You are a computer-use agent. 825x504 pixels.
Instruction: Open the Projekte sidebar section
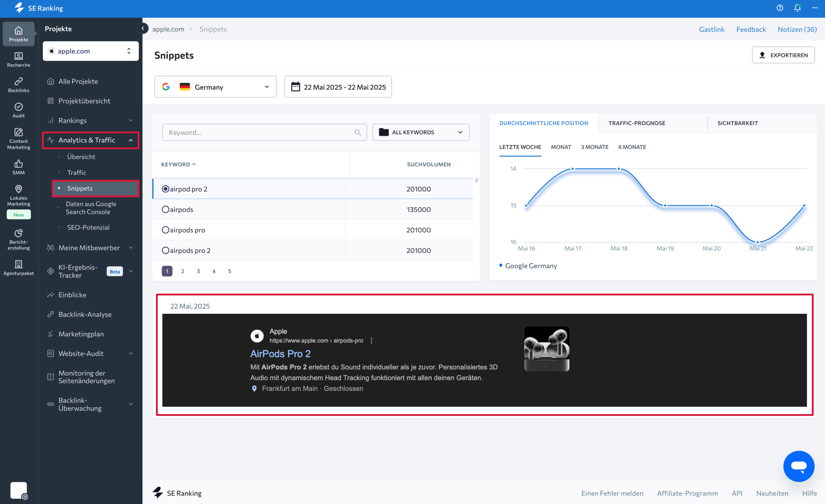click(18, 34)
